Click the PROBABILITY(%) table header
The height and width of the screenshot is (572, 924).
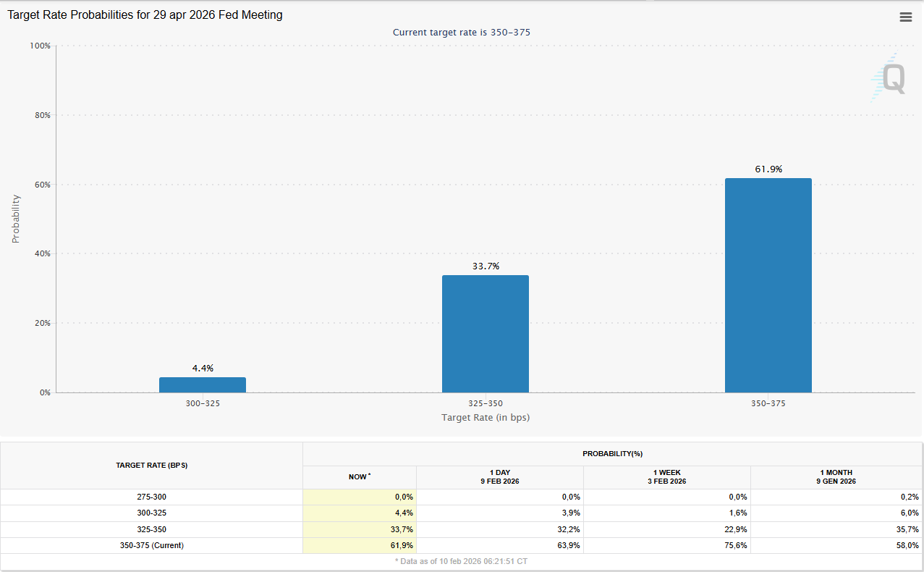pyautogui.click(x=612, y=454)
